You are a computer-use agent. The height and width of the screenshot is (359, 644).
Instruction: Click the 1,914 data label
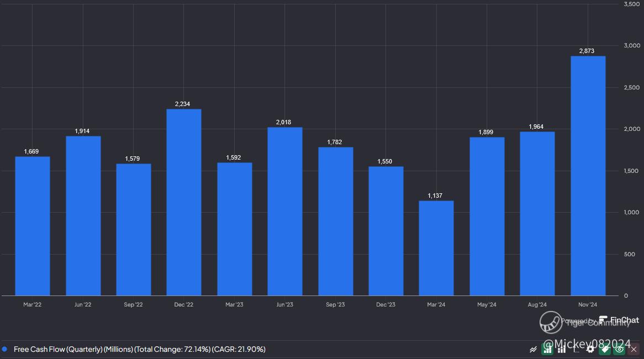pyautogui.click(x=82, y=131)
